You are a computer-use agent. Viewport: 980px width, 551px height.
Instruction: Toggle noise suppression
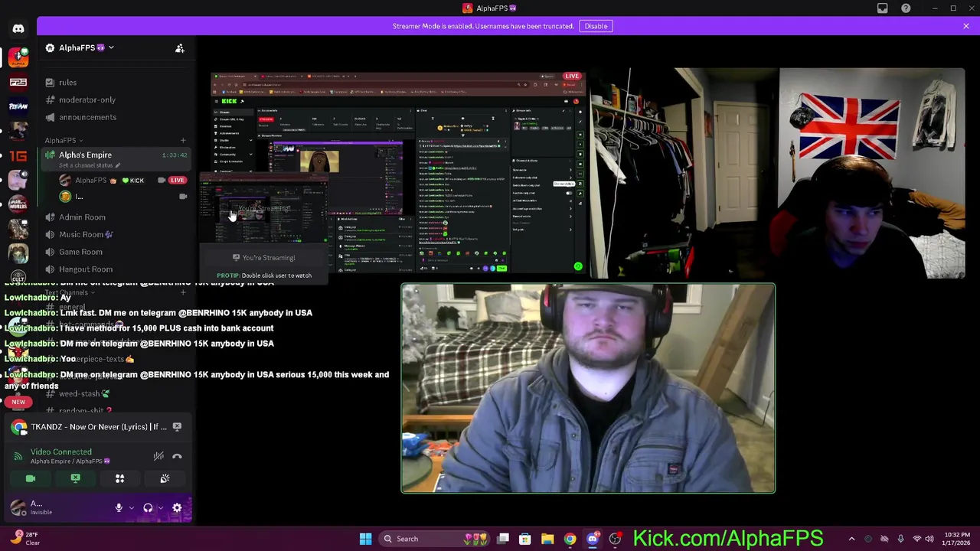(x=158, y=456)
